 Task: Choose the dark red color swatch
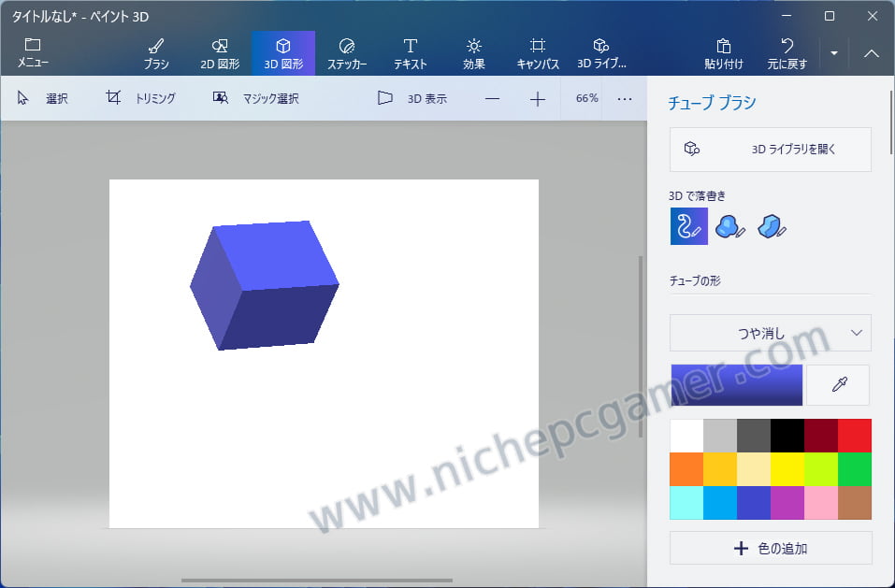click(x=821, y=436)
